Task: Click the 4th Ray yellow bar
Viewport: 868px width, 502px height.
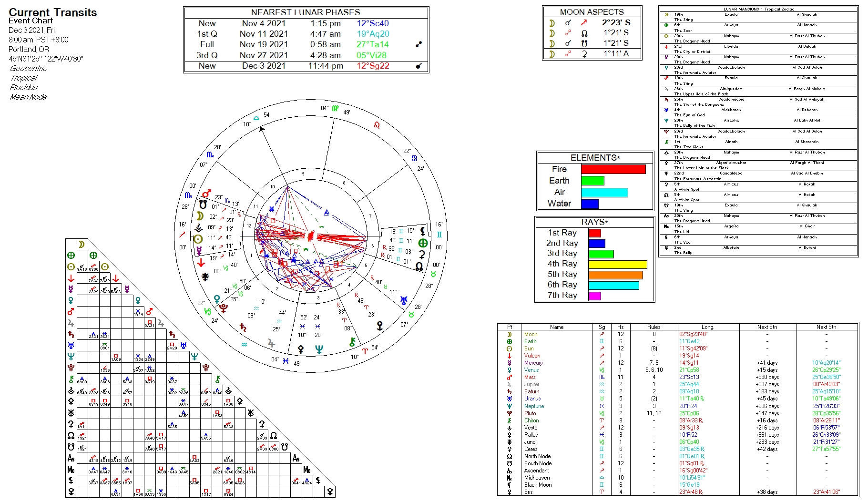Action: (x=618, y=264)
